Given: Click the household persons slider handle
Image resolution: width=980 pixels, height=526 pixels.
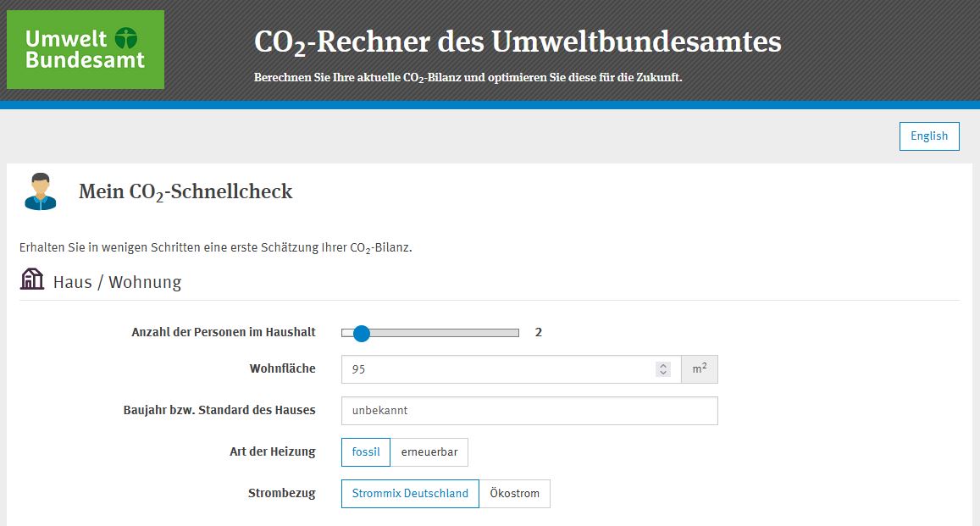Looking at the screenshot, I should click(x=361, y=333).
